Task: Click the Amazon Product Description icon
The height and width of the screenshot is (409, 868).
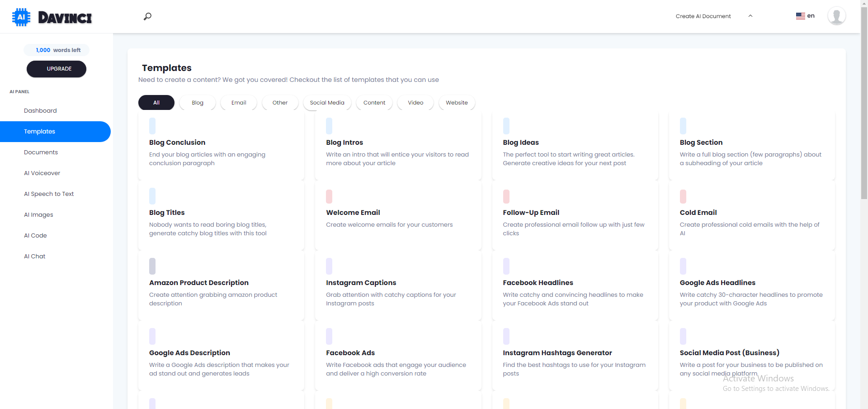Action: pos(152,266)
